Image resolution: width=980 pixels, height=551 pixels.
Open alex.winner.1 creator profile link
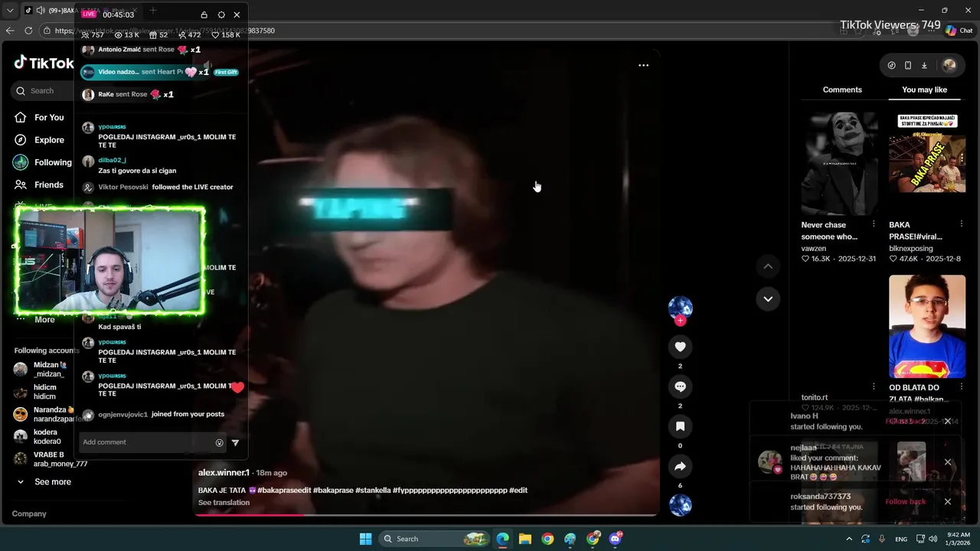pos(224,473)
